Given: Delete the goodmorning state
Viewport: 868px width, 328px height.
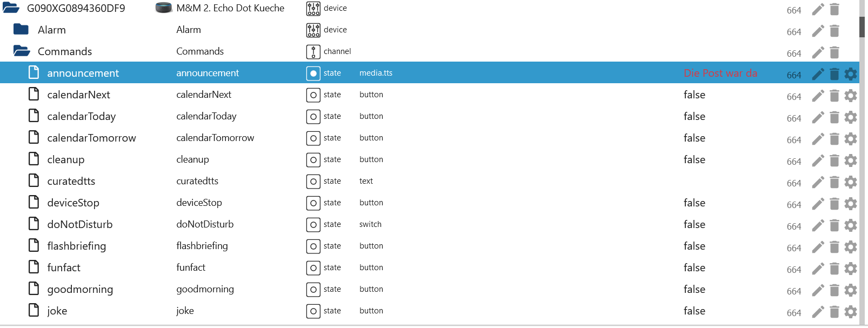Looking at the screenshot, I should point(834,290).
